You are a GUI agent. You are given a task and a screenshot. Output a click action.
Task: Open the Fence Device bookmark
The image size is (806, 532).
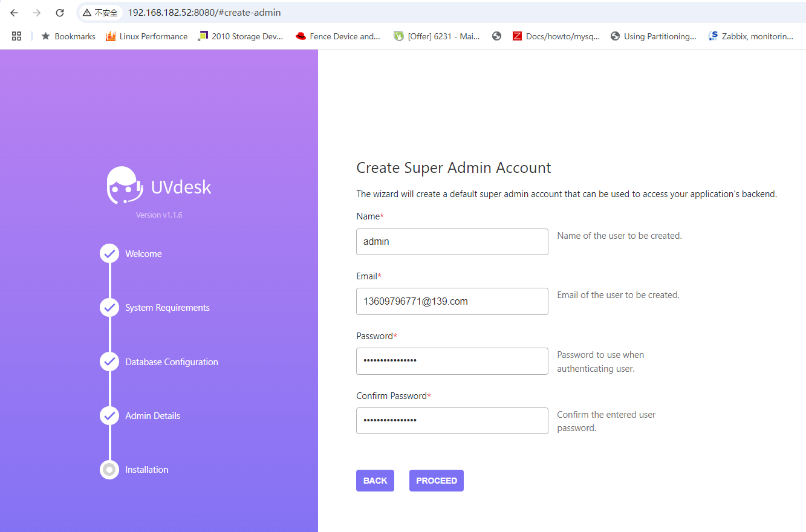338,36
